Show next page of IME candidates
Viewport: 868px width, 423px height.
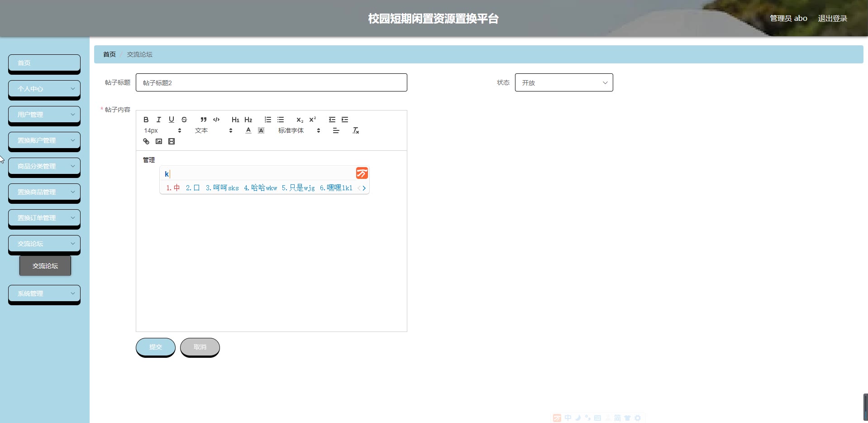(364, 188)
